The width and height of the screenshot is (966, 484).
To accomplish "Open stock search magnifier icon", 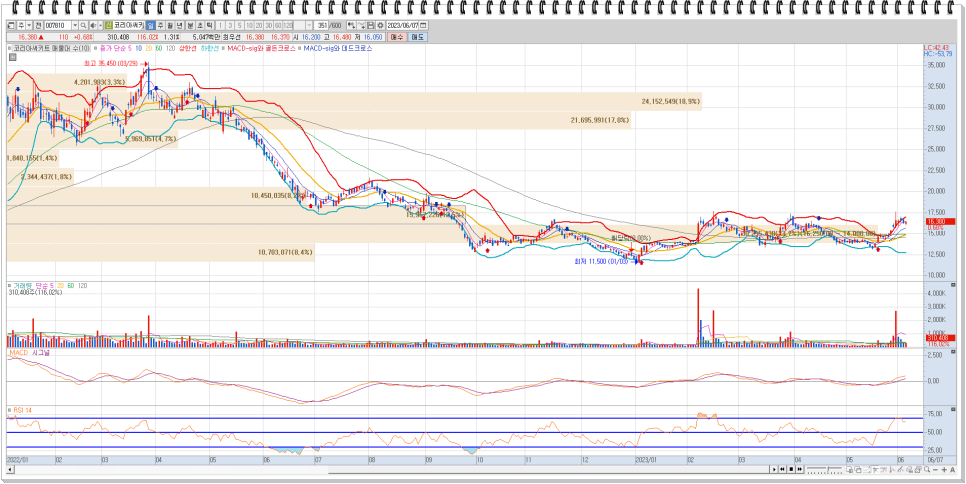I will tap(83, 25).
